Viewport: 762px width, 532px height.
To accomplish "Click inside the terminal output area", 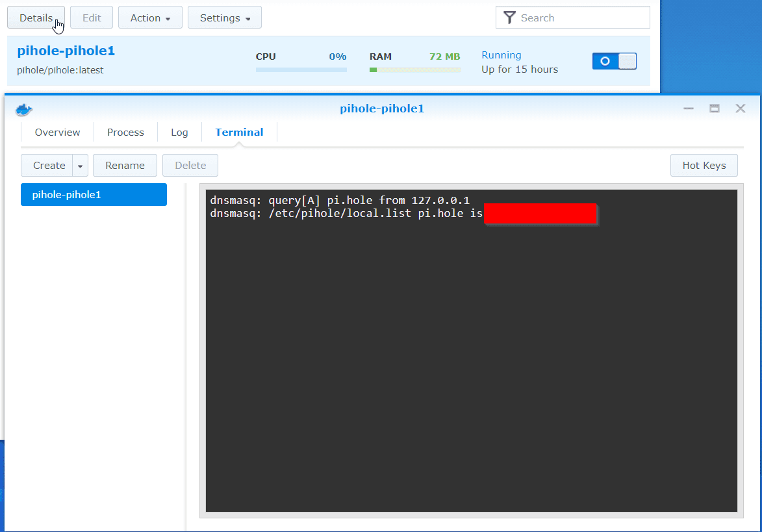I will pyautogui.click(x=472, y=350).
